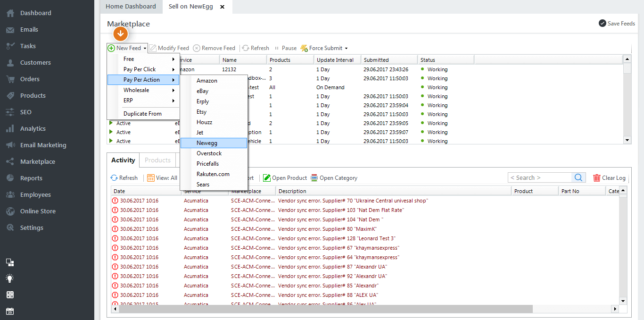Screen dimensions: 644x320
Task: Click feed list scroll down arrow
Action: pos(627,140)
